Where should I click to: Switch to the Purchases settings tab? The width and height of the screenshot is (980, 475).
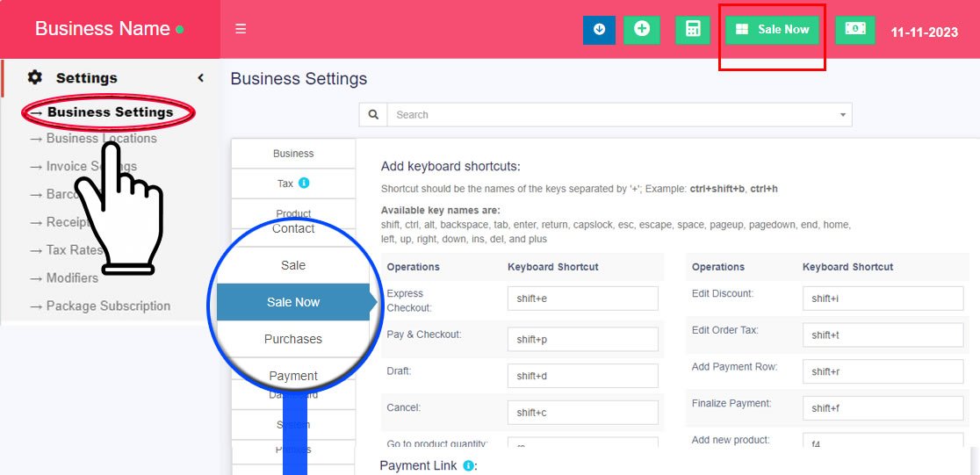click(293, 339)
